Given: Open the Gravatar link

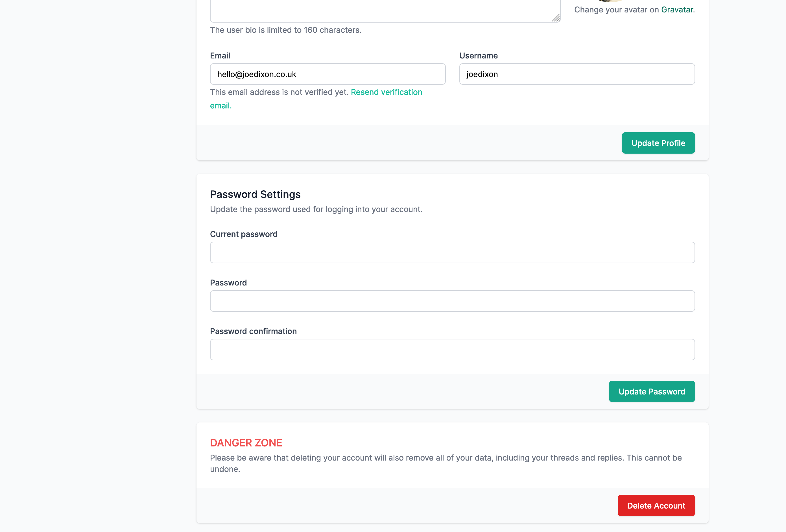Looking at the screenshot, I should [677, 10].
